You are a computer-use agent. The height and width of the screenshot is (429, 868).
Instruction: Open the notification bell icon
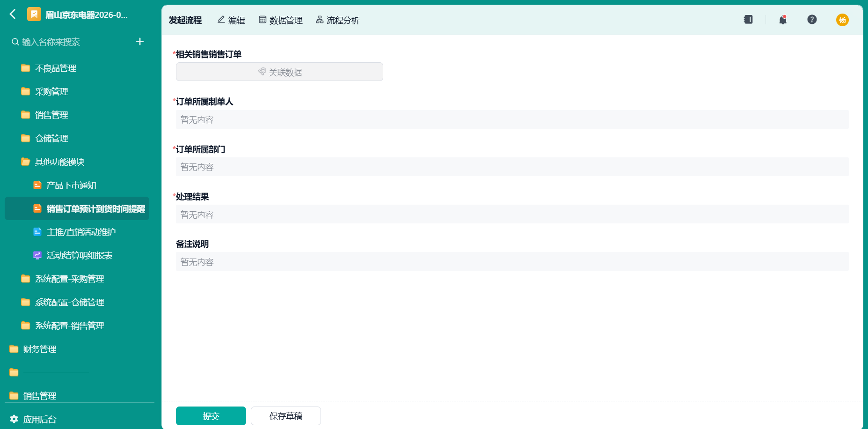point(783,20)
